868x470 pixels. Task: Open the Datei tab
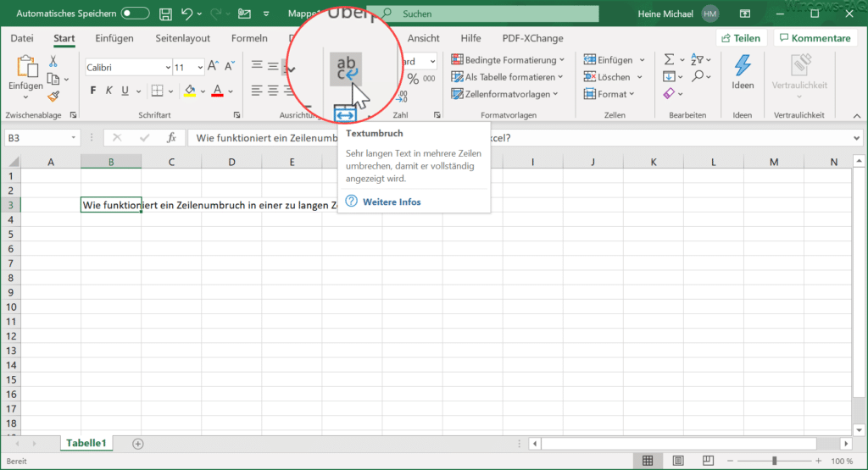point(22,38)
